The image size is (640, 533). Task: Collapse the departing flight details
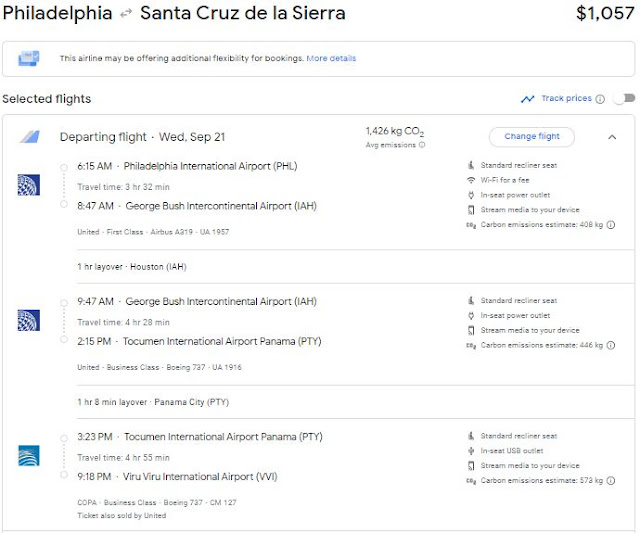click(x=612, y=137)
